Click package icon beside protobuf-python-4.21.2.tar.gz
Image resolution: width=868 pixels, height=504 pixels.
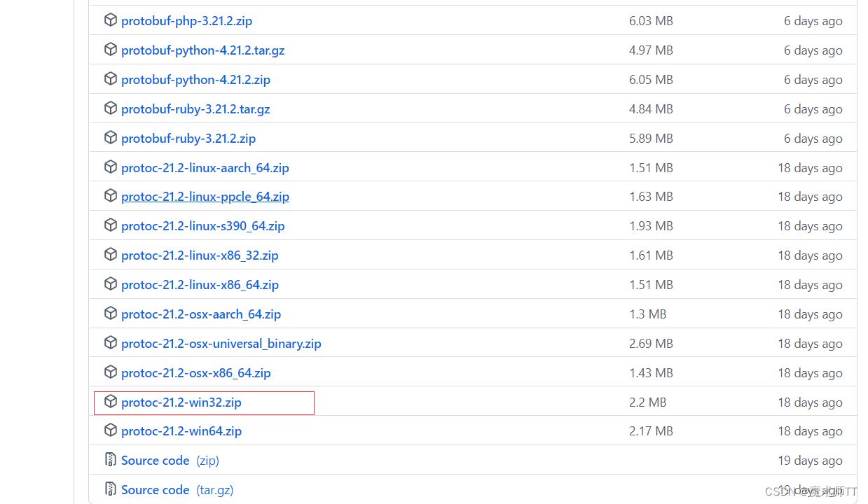point(110,50)
